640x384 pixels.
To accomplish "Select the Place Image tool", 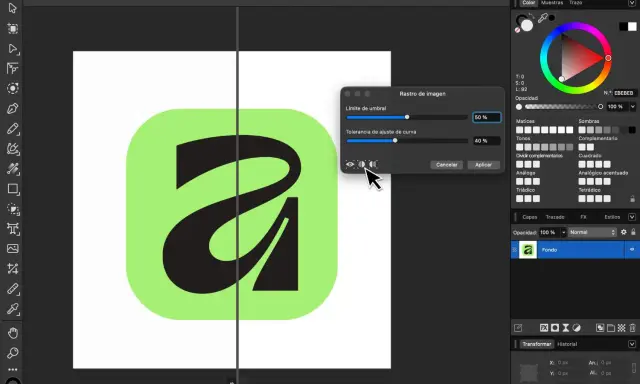I will (x=13, y=249).
